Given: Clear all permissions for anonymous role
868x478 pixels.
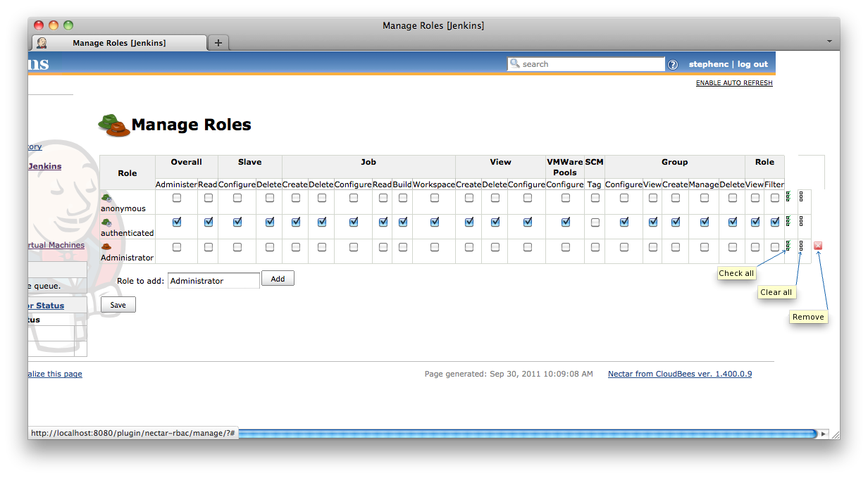Looking at the screenshot, I should coord(801,197).
